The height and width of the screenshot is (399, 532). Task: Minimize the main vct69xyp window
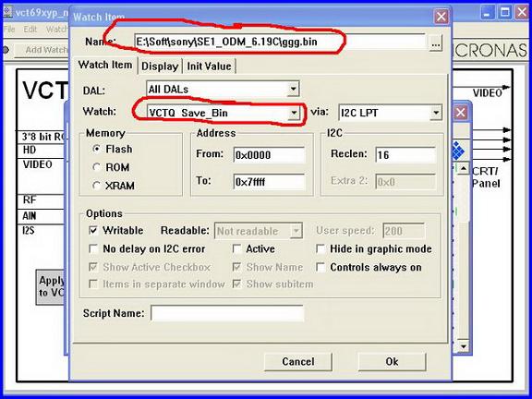point(488,13)
